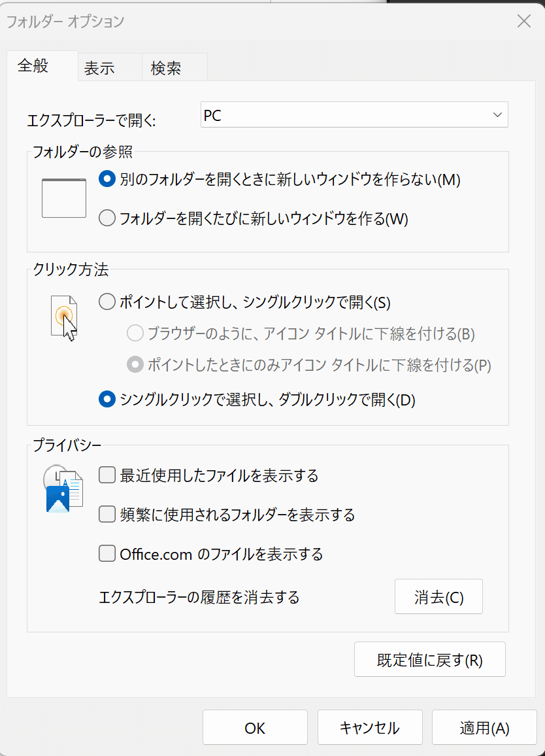Enable 最近使用したファイルを表示する checkbox
This screenshot has width=545, height=756.
coord(107,475)
